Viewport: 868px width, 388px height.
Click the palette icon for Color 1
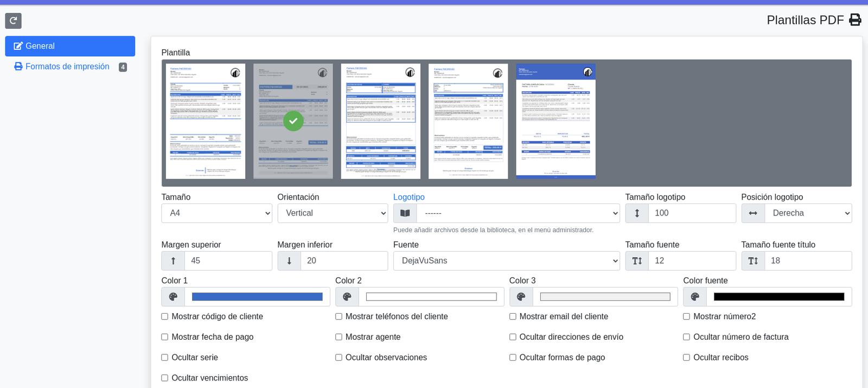click(x=173, y=297)
